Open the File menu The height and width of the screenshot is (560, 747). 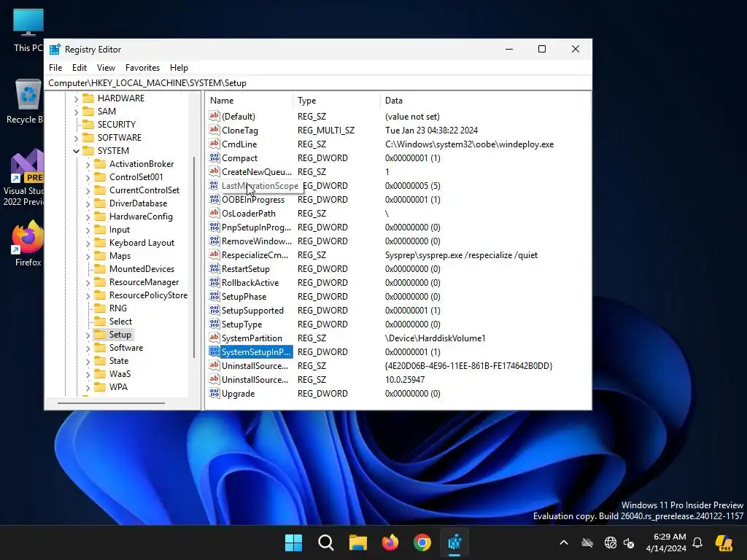click(55, 68)
